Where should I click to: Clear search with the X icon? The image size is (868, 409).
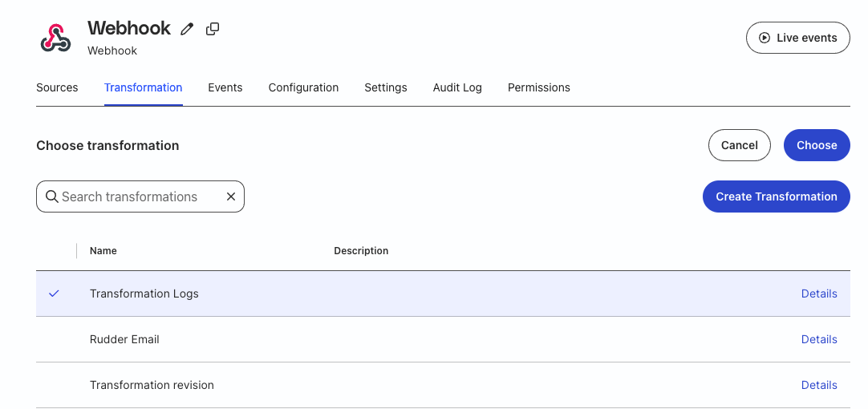[x=231, y=196]
